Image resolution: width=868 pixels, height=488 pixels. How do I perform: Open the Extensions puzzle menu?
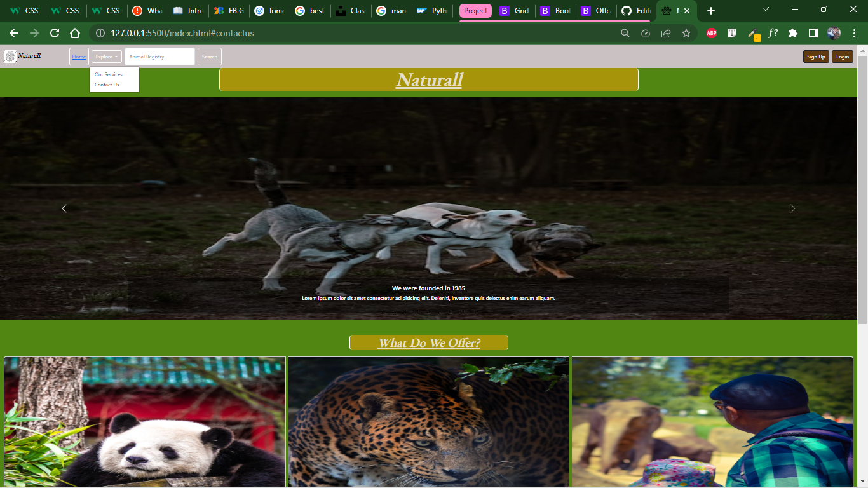(x=793, y=33)
